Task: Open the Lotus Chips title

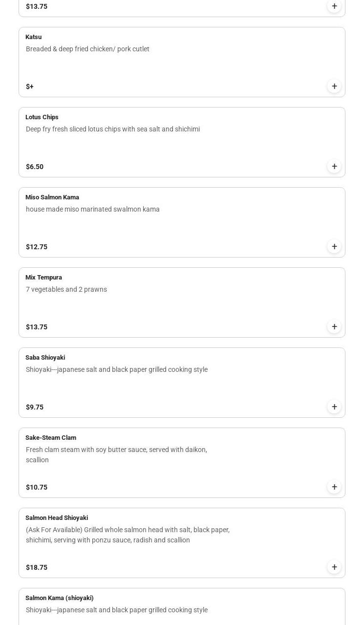Action: point(42,117)
